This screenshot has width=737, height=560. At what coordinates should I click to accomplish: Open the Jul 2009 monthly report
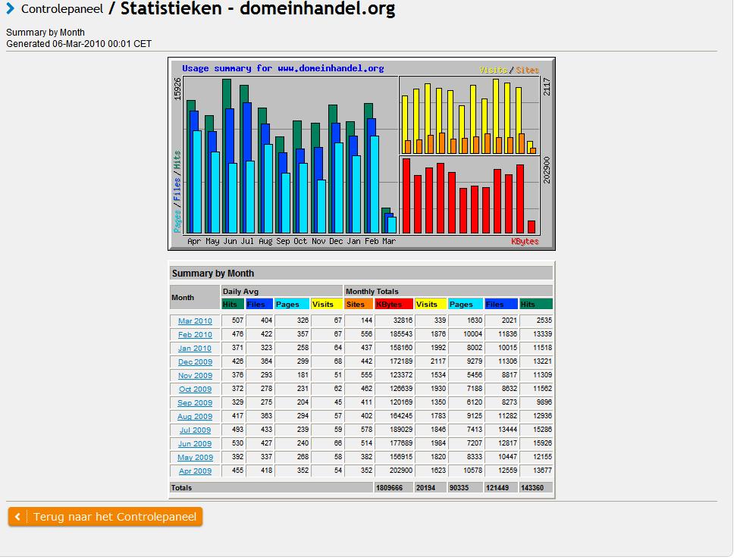(x=195, y=430)
